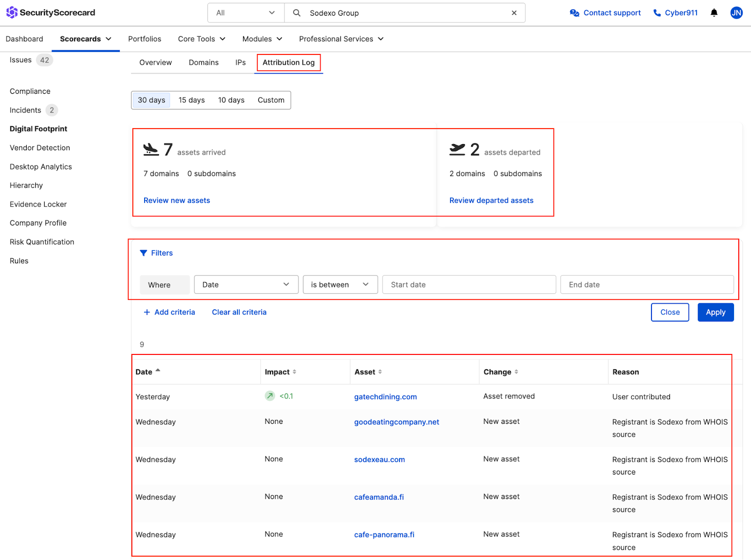This screenshot has width=751, height=560.
Task: Open Vendor Detection in the sidebar
Action: 40,148
